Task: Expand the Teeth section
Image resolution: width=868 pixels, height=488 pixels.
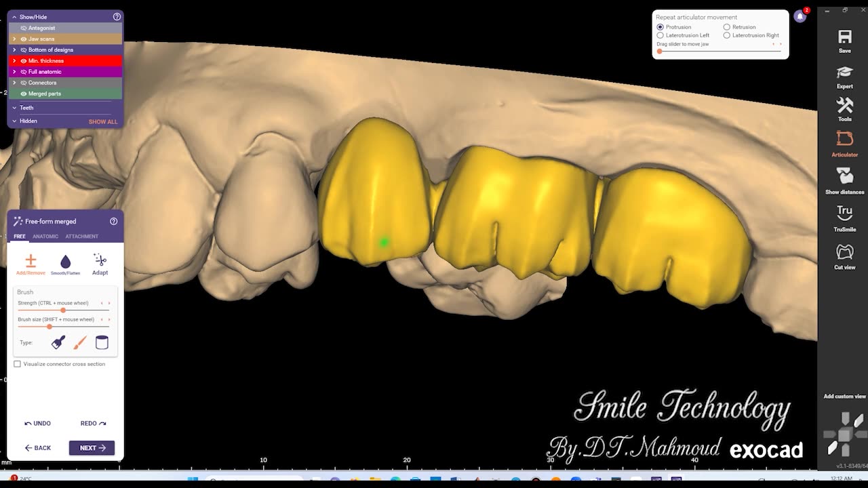Action: coord(14,108)
